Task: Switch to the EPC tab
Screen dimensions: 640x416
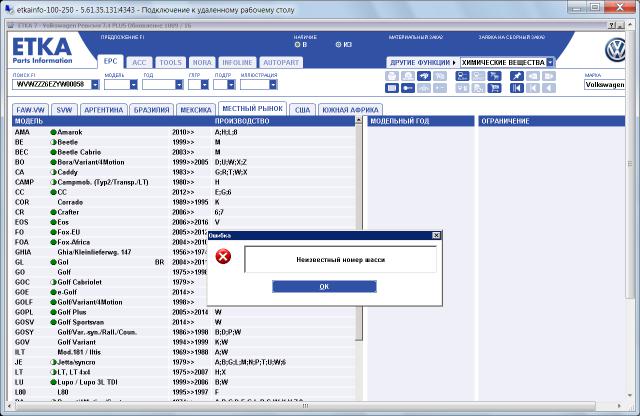Action: click(x=110, y=62)
